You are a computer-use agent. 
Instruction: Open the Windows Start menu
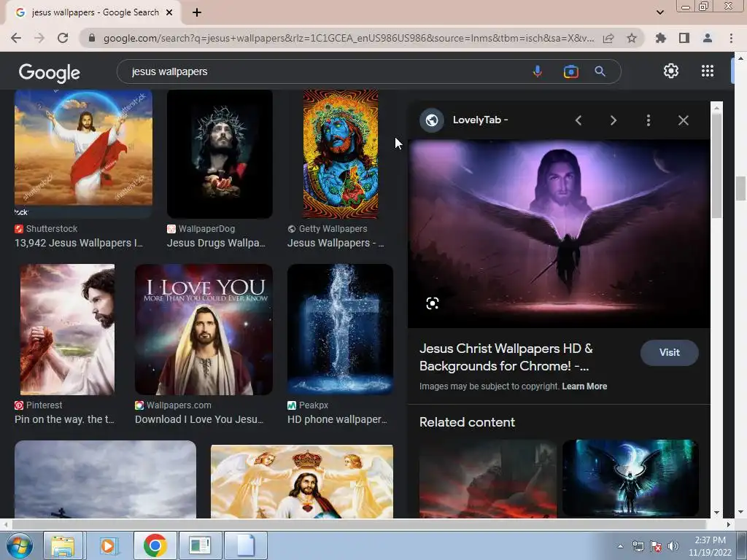pos(20,545)
